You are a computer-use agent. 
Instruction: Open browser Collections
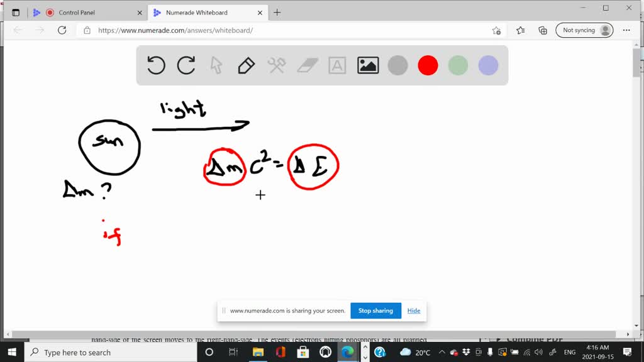[543, 30]
